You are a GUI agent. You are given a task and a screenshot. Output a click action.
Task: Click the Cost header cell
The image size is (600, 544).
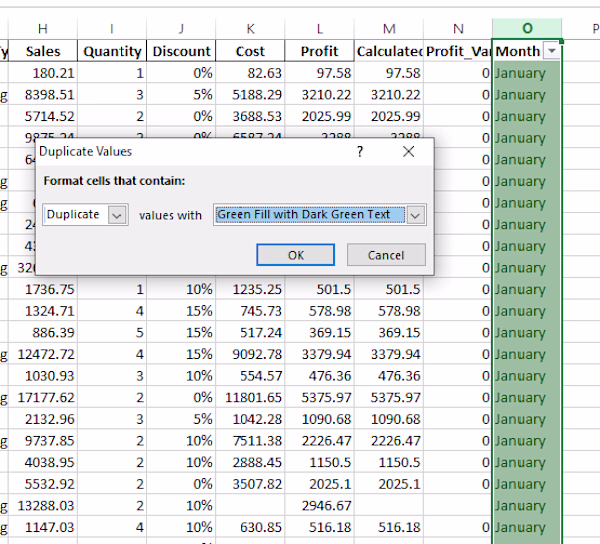coord(250,51)
